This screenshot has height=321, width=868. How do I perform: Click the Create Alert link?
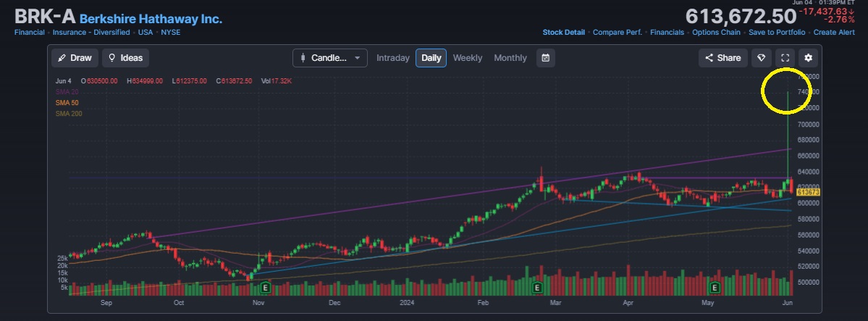(x=834, y=32)
